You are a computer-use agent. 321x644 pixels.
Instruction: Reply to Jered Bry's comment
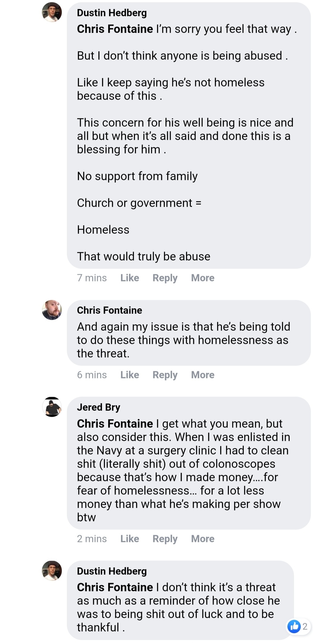click(x=165, y=539)
